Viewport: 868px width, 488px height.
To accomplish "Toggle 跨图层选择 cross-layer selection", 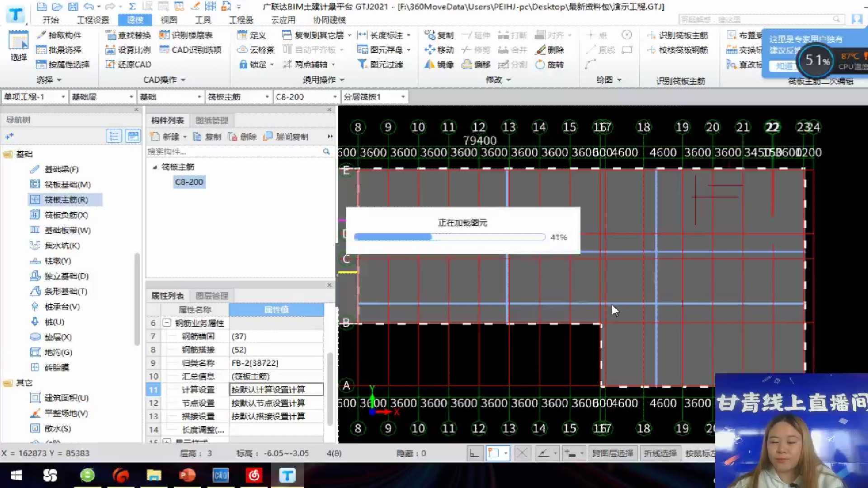I will (x=613, y=453).
